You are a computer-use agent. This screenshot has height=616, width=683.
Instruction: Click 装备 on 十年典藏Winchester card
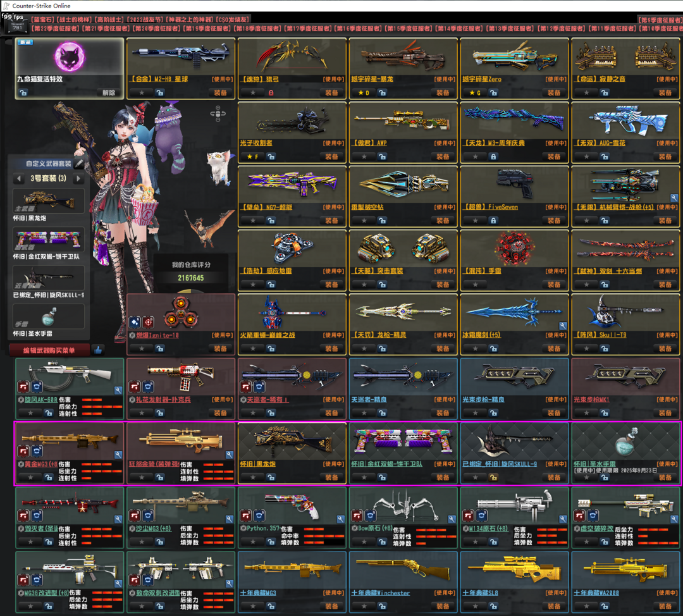pos(443,607)
